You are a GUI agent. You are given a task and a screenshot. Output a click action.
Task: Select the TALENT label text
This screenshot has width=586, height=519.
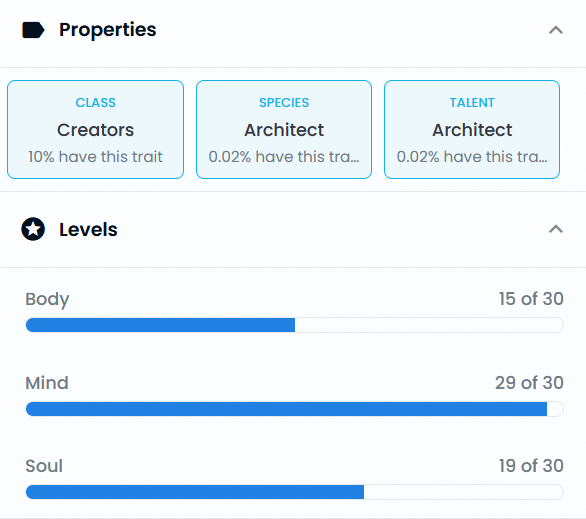tap(472, 103)
